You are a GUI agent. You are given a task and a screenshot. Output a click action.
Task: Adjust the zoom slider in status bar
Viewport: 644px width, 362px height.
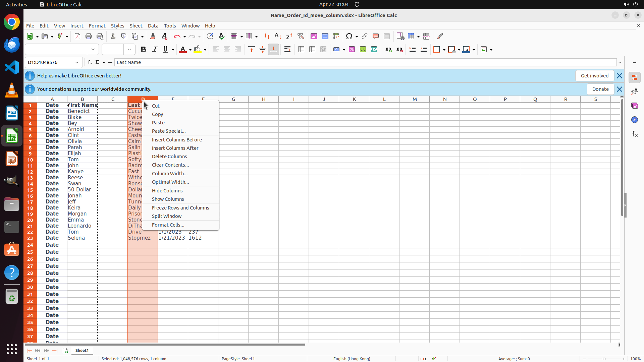604,359
